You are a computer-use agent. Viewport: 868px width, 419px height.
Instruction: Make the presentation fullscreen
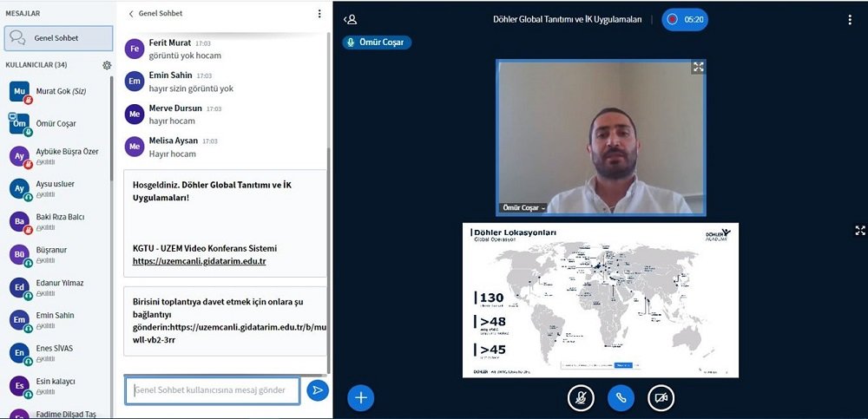[859, 230]
